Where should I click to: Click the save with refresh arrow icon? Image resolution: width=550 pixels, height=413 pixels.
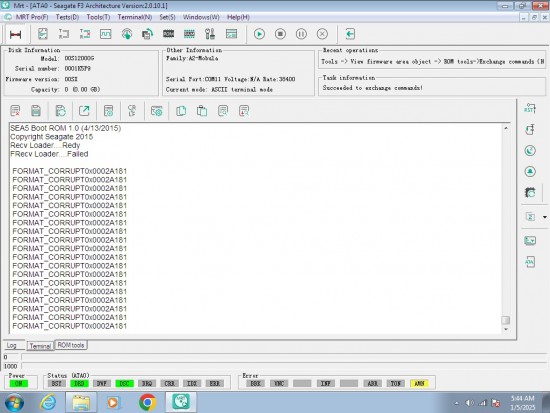point(60,111)
